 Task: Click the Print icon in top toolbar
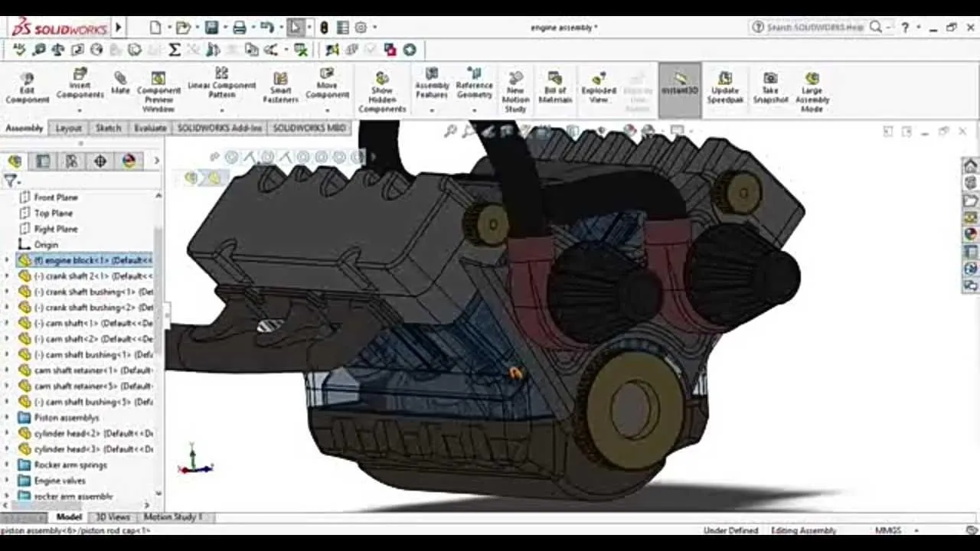[x=240, y=28]
